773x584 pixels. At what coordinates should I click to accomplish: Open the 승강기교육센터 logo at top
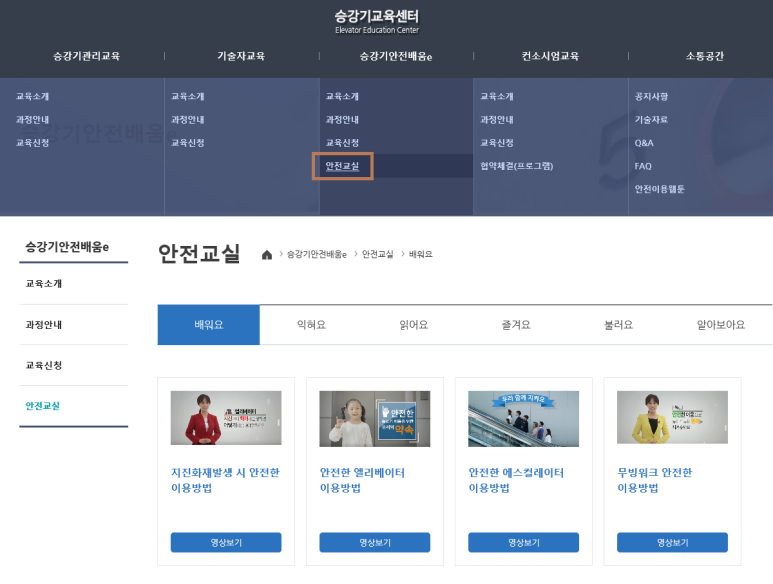pos(377,20)
